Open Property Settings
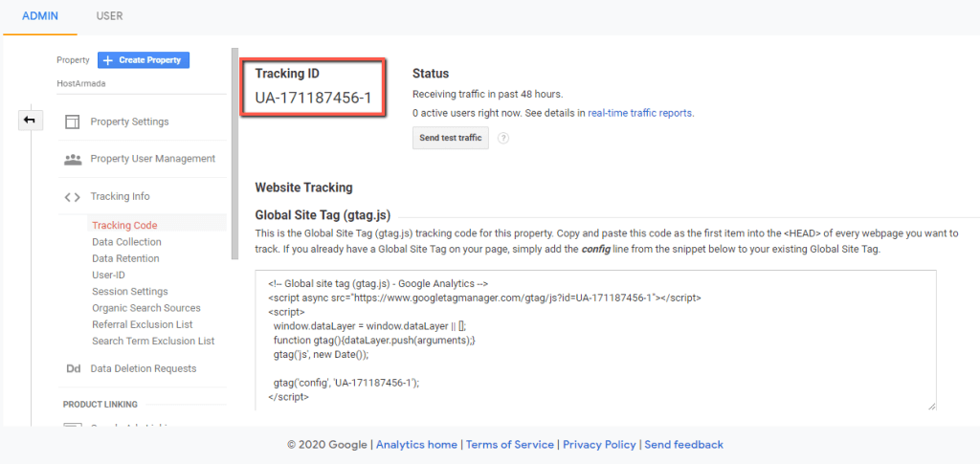 pos(129,122)
